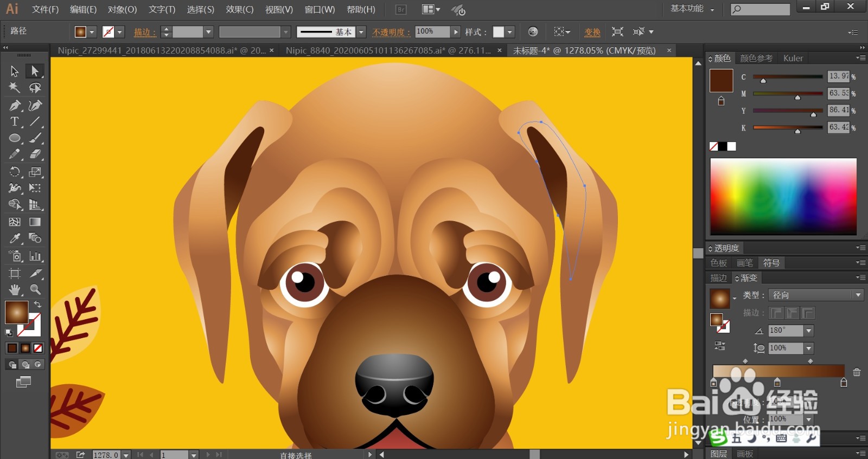Set paint mode to Color
The image size is (868, 459).
pyautogui.click(x=12, y=348)
